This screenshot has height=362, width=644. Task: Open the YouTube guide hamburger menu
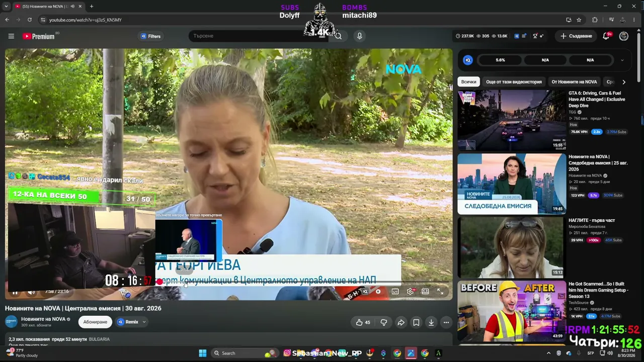11,36
